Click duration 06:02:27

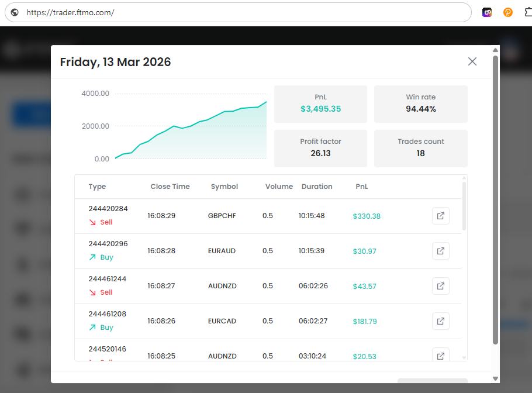click(x=313, y=321)
